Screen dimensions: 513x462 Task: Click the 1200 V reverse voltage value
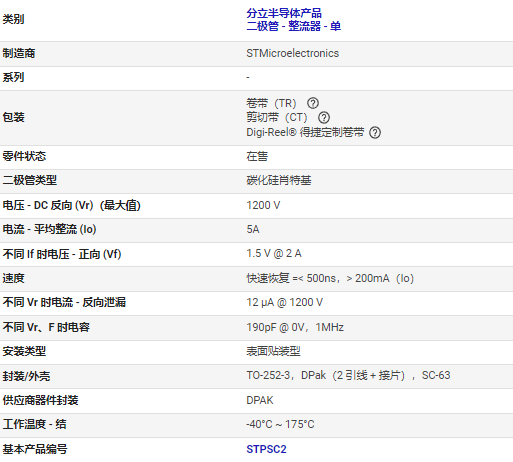point(263,205)
